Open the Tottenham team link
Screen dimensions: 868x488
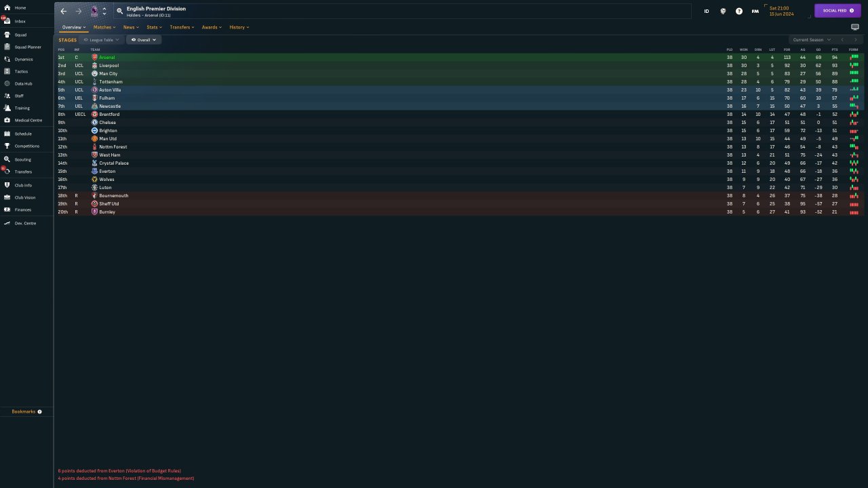pyautogui.click(x=111, y=82)
